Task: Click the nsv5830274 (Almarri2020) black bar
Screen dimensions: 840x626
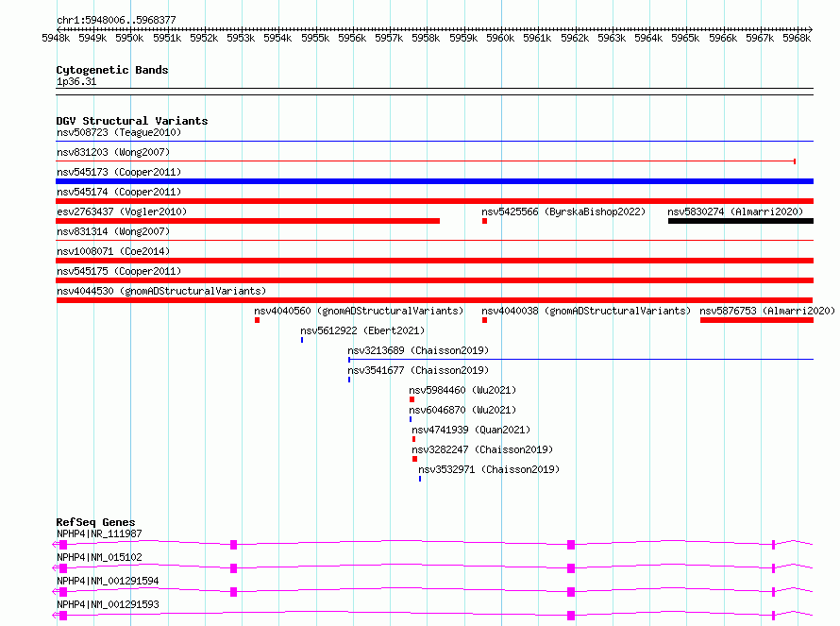Action: pos(741,221)
